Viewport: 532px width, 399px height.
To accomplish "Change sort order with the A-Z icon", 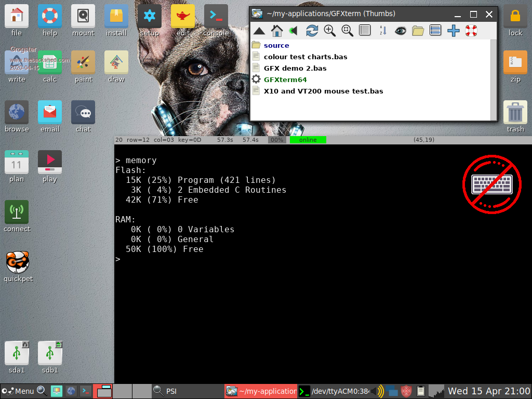I will click(x=383, y=31).
